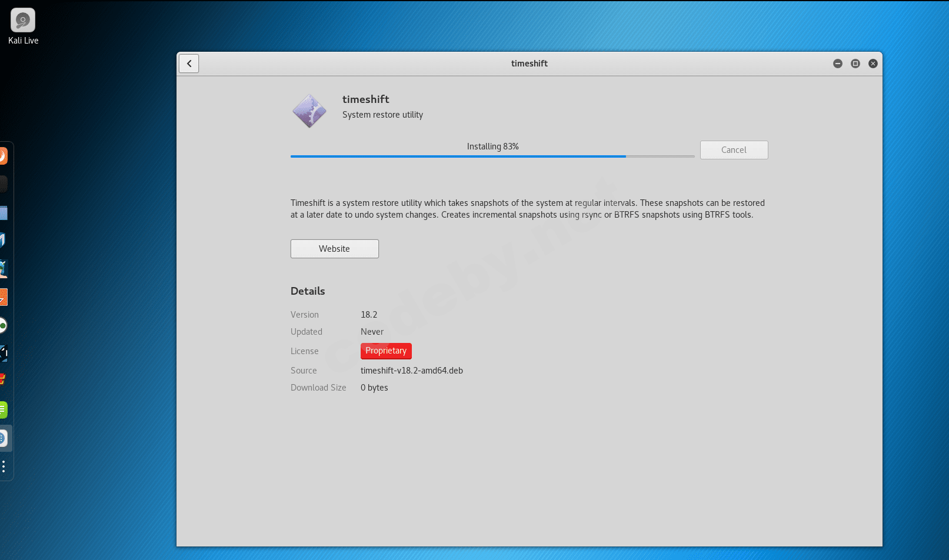Screen dimensions: 949x560
Task: Click the timeshift app logo icon
Action: [x=309, y=111]
